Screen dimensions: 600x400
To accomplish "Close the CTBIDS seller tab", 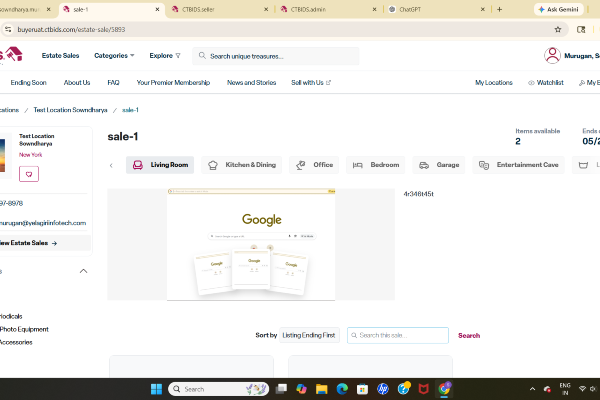I will 266,10.
